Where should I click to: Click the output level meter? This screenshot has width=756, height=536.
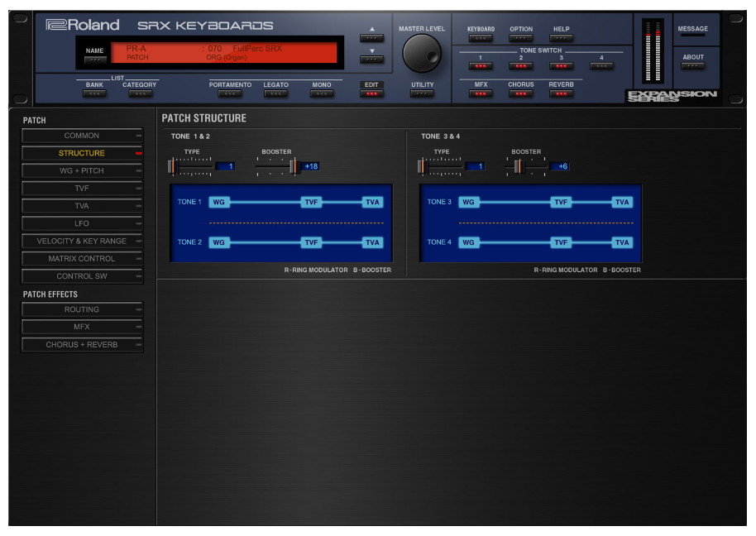coord(653,50)
